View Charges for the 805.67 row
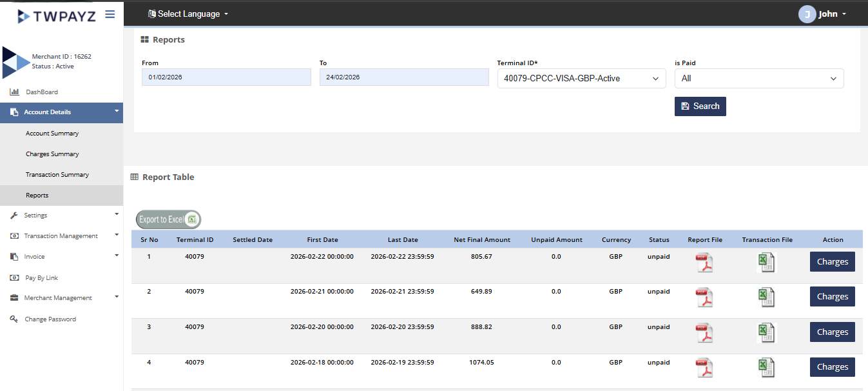Viewport: 868px width, 391px height. [x=832, y=262]
